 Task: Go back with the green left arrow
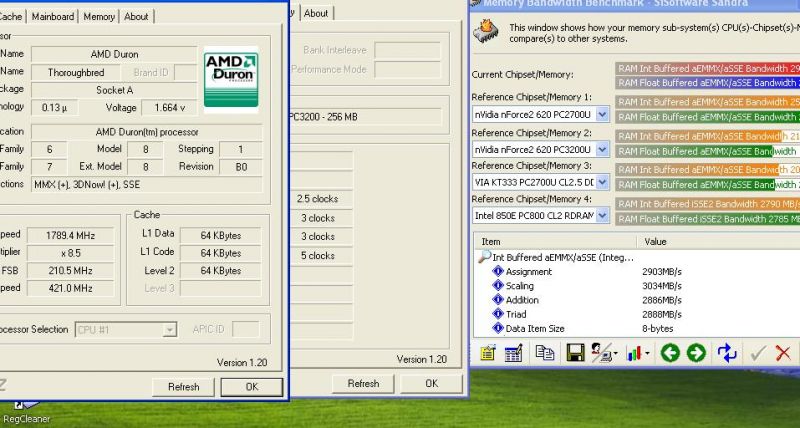pyautogui.click(x=670, y=353)
